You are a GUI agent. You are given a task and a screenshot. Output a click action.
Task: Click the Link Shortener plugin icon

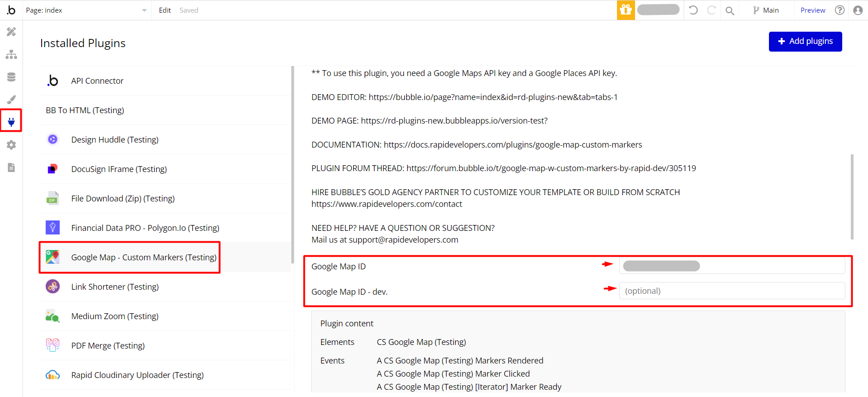point(53,286)
